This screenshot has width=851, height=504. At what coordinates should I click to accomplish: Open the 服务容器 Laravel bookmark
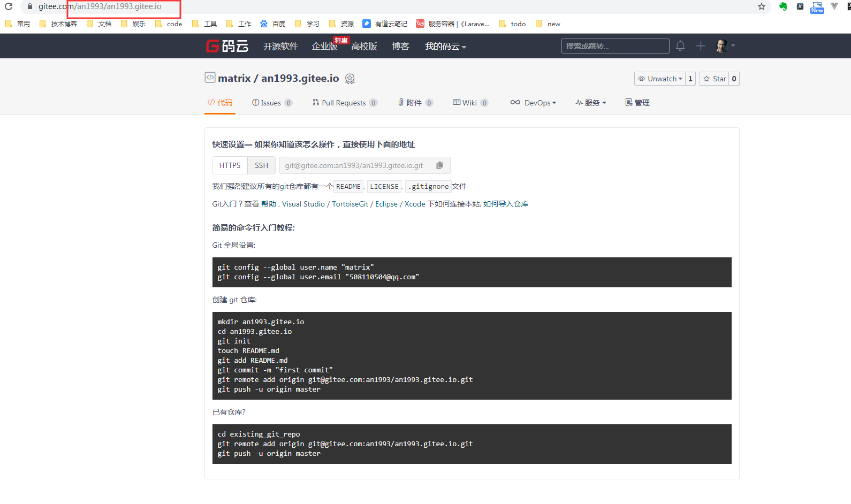click(453, 24)
